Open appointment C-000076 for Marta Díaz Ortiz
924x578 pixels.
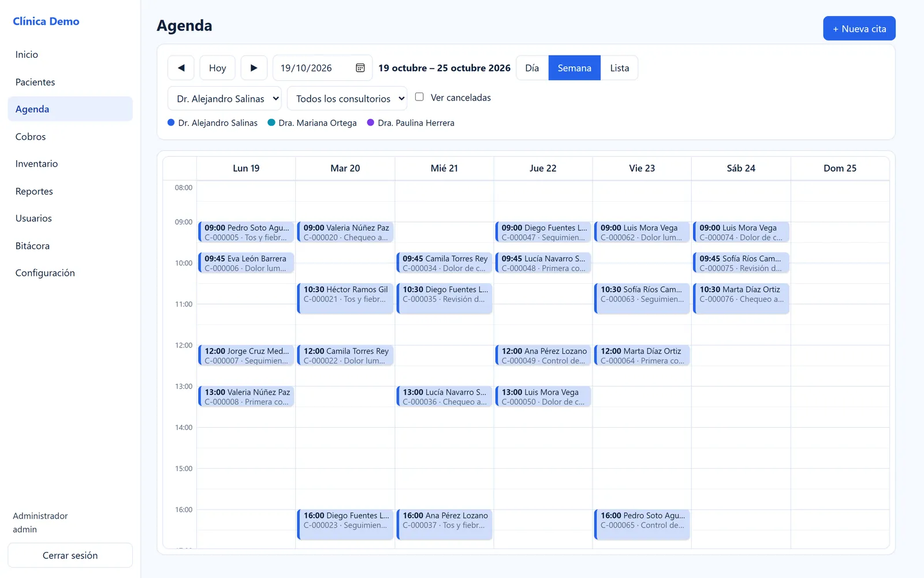(x=741, y=298)
